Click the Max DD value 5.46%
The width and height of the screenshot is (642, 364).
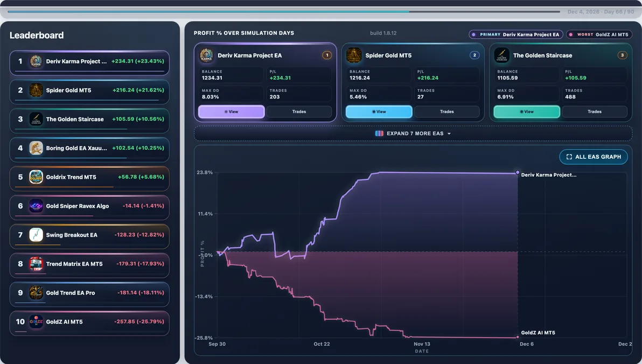click(x=358, y=97)
